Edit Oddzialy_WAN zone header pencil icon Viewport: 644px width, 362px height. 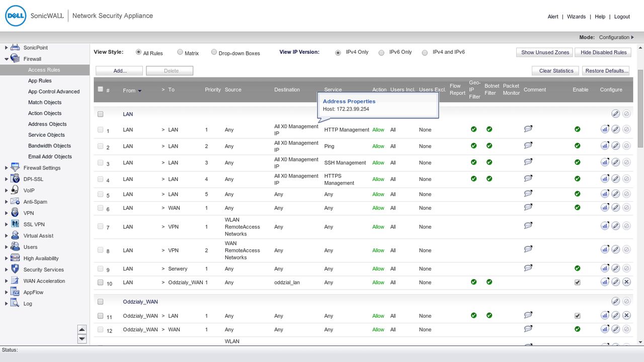[x=616, y=302]
